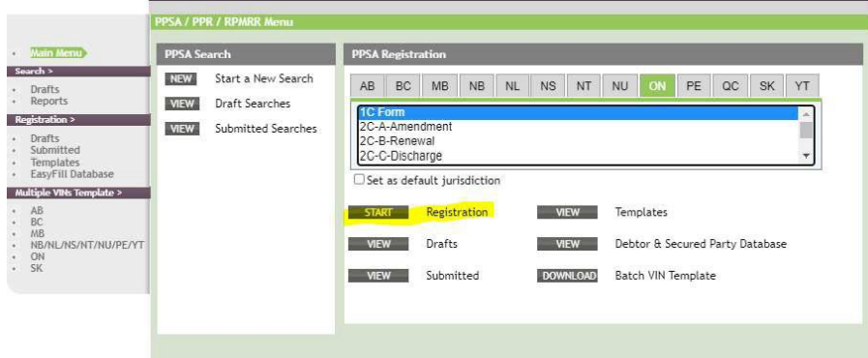Click NEW button for Start a New Search
This screenshot has height=358, width=868.
pyautogui.click(x=180, y=78)
